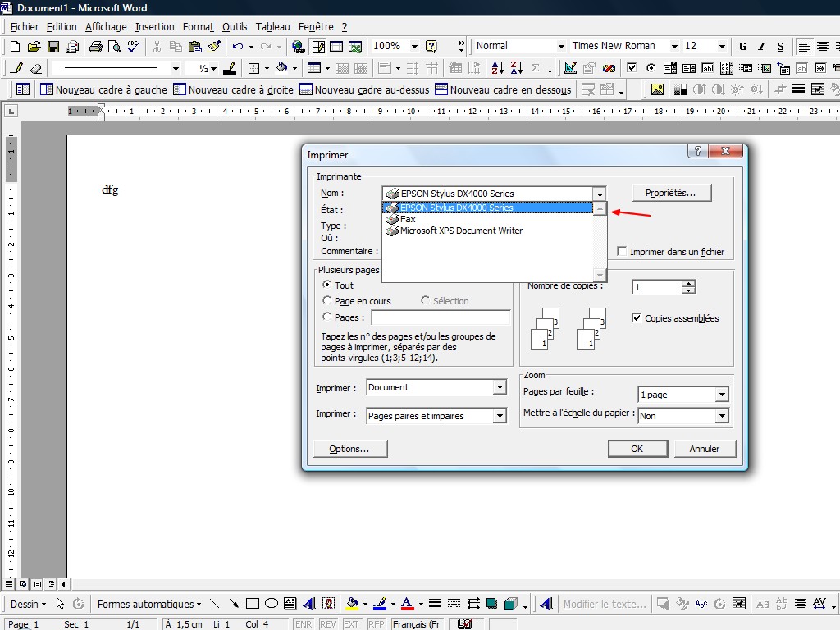Screen dimensions: 840x630
Task: Open the zoom 100% dropdown
Action: click(x=414, y=47)
